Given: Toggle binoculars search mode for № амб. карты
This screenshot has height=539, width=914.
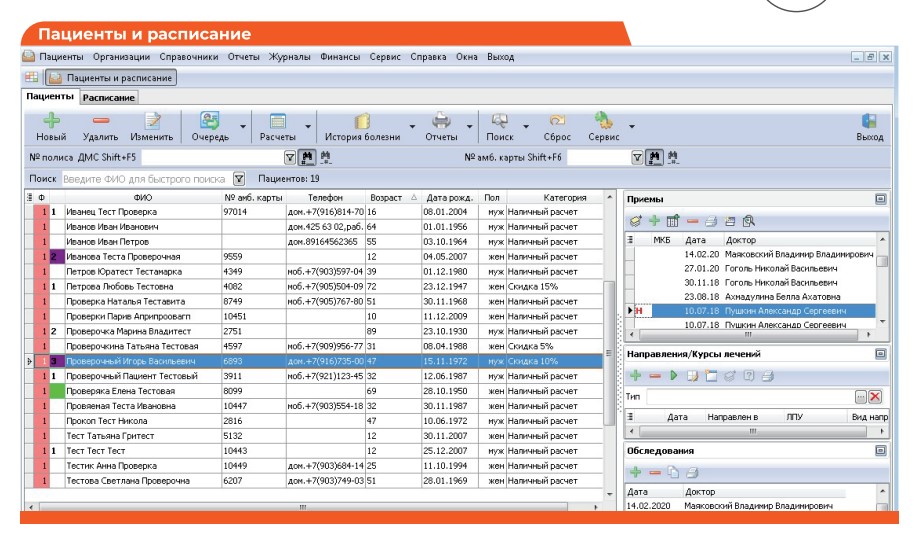Looking at the screenshot, I should coord(654,157).
